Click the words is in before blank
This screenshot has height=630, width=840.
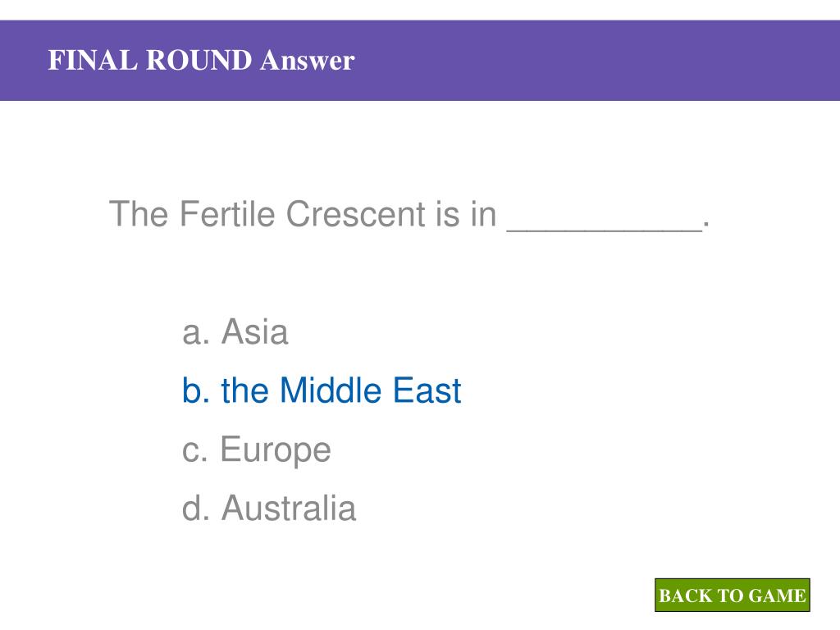click(x=466, y=214)
